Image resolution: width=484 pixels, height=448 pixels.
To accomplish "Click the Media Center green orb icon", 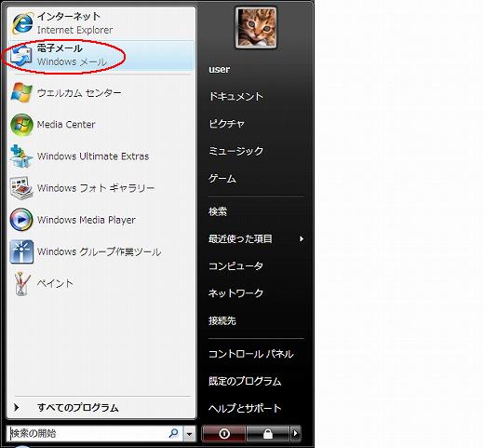I will click(21, 125).
